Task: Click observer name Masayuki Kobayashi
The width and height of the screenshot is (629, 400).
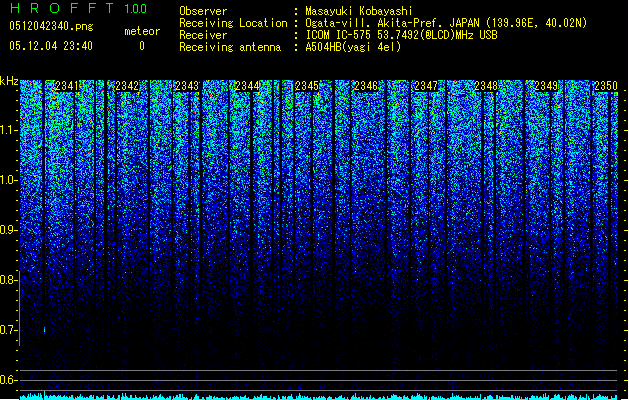Action: click(359, 11)
